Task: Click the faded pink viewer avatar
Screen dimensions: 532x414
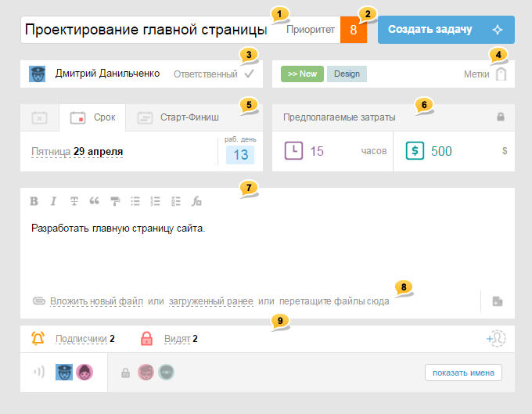Action: coord(146,372)
